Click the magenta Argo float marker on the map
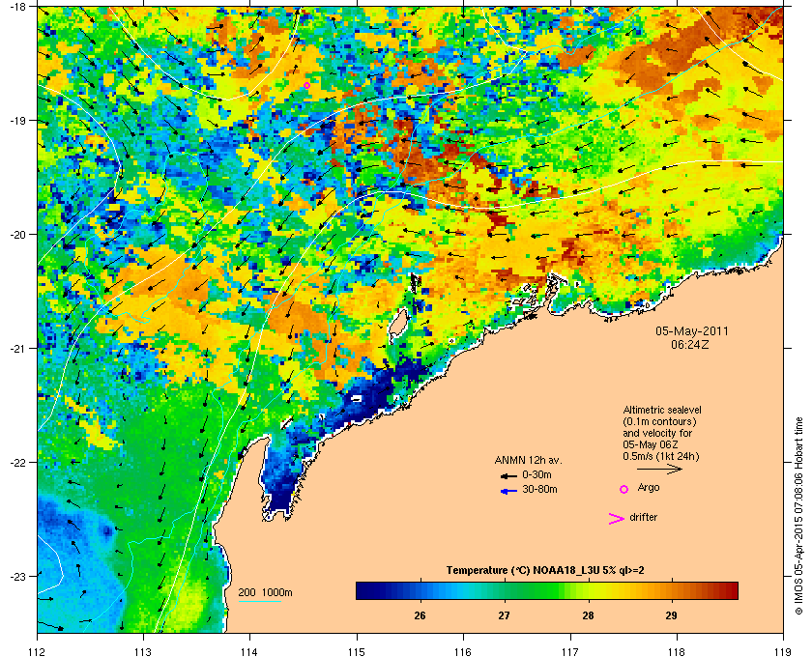This screenshot has height=657, width=812. pyautogui.click(x=306, y=85)
